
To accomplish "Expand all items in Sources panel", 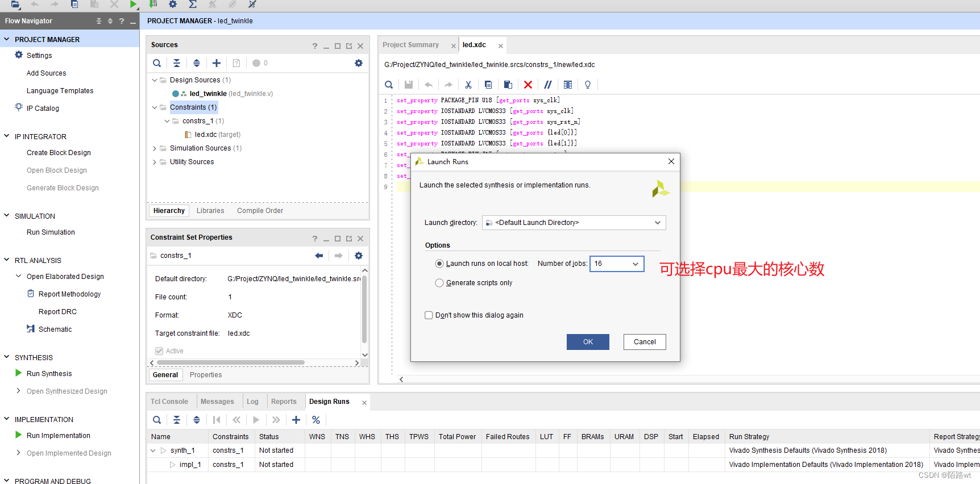I will coord(197,63).
